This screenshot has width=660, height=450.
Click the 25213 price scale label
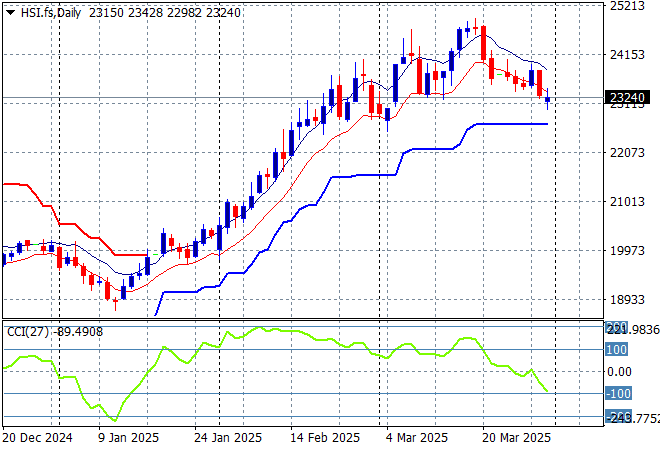point(626,6)
